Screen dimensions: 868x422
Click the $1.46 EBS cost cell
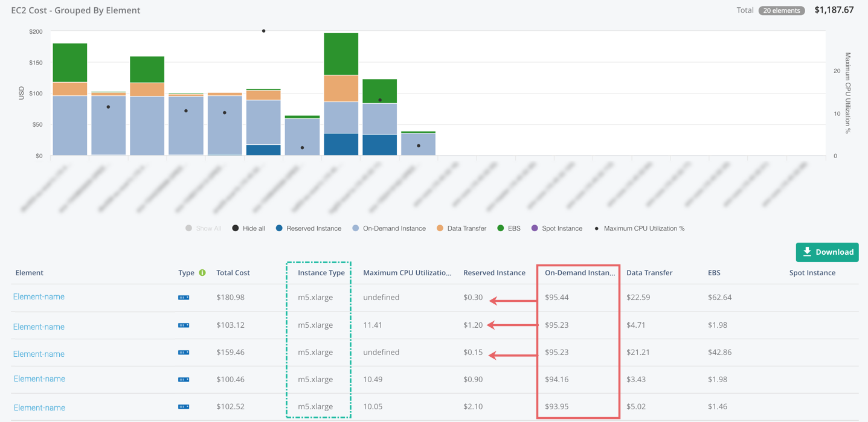718,406
